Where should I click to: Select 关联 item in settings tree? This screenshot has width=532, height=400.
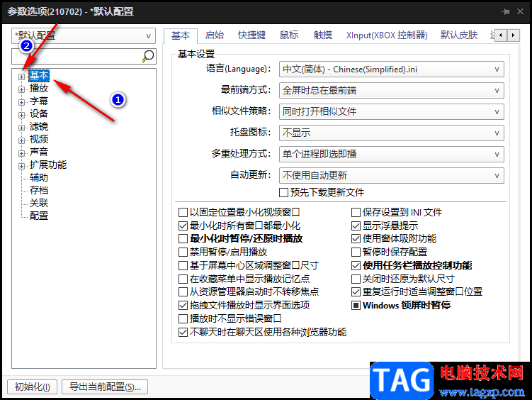(x=39, y=203)
